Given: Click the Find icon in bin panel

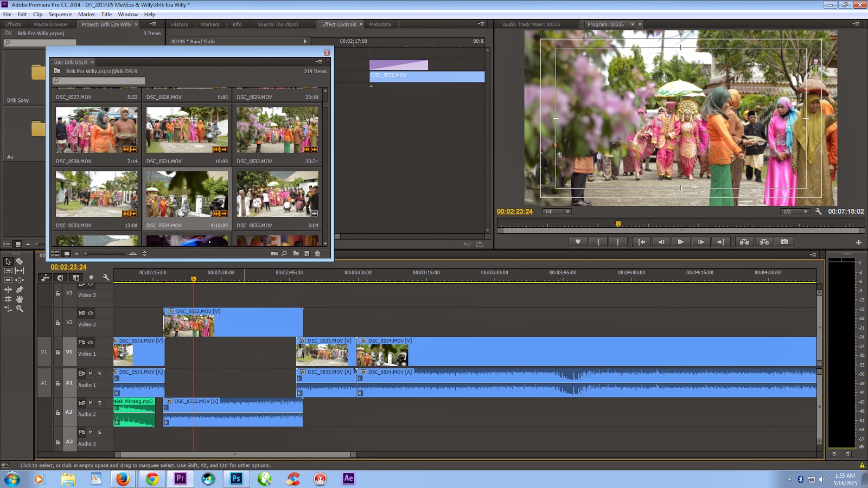Looking at the screenshot, I should point(284,253).
